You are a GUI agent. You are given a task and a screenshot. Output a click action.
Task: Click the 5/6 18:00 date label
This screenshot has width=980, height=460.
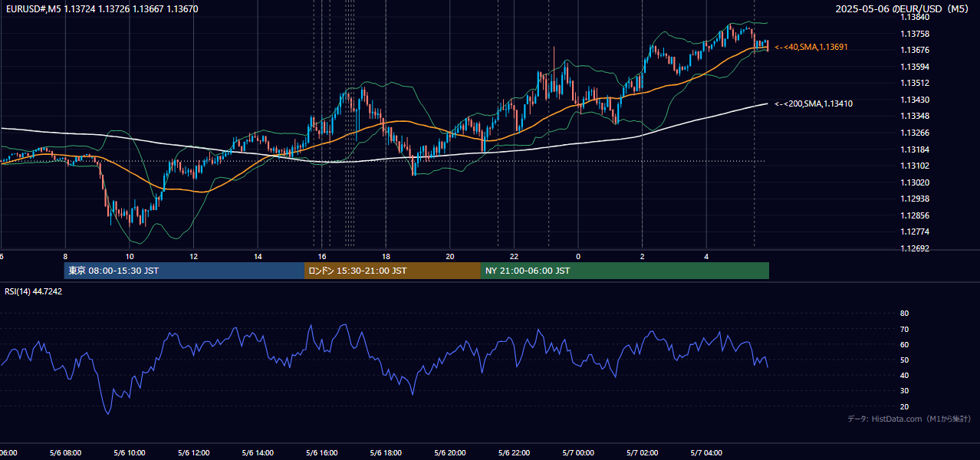pyautogui.click(x=386, y=453)
